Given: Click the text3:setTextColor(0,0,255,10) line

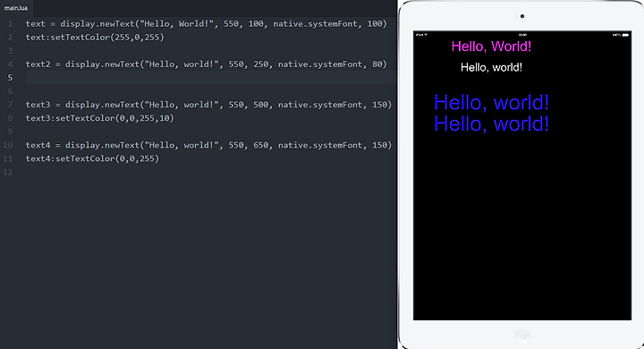Looking at the screenshot, I should (100, 118).
